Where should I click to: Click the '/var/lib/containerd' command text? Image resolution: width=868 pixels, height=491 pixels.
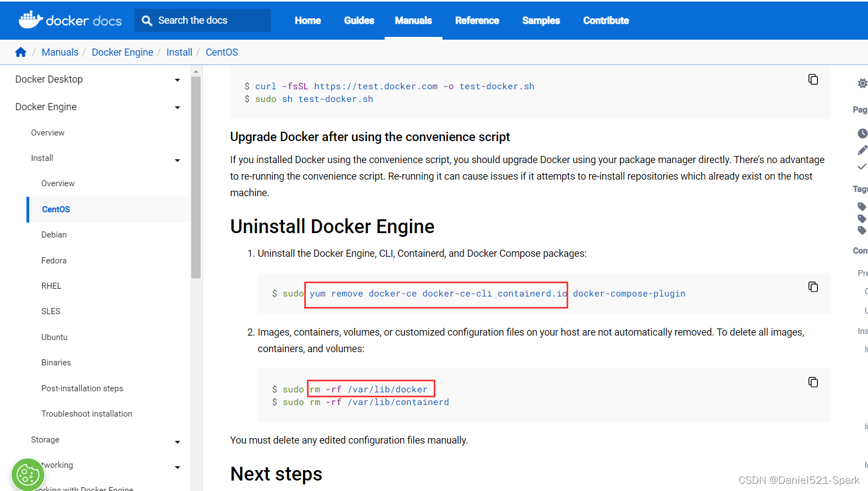click(398, 402)
